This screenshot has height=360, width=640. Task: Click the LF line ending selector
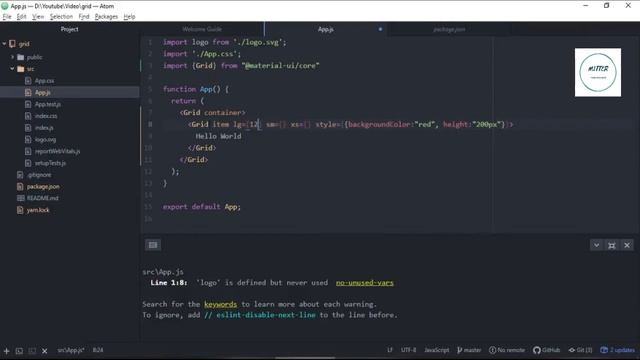(390, 350)
